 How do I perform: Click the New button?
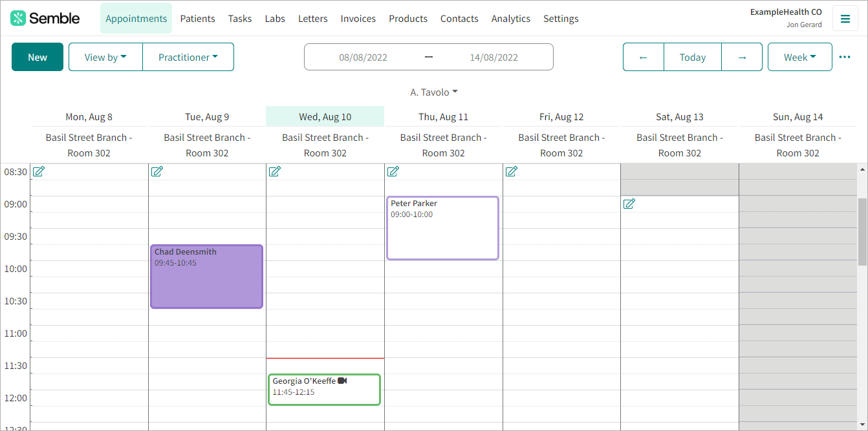37,57
